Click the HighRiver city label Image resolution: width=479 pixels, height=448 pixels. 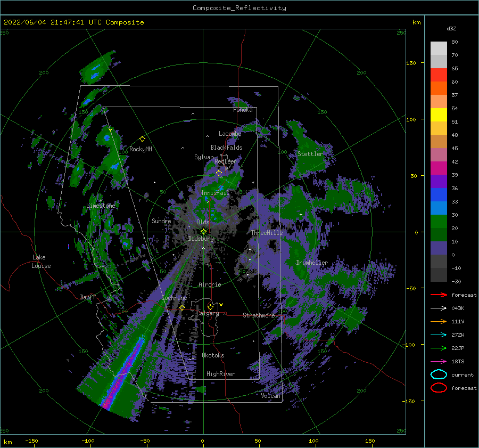coord(221,374)
